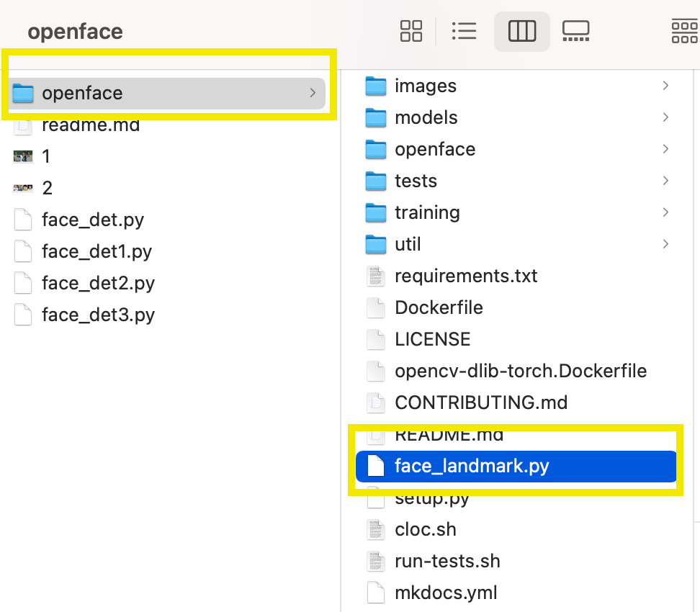The image size is (700, 612).
Task: Select the column view icon
Action: (x=522, y=31)
